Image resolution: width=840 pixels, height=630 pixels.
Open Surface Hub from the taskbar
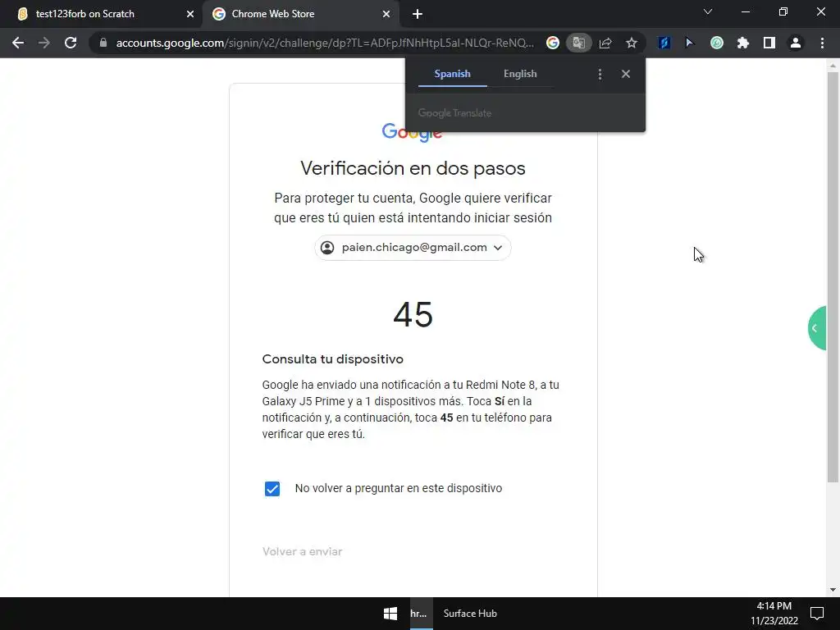[x=470, y=614]
